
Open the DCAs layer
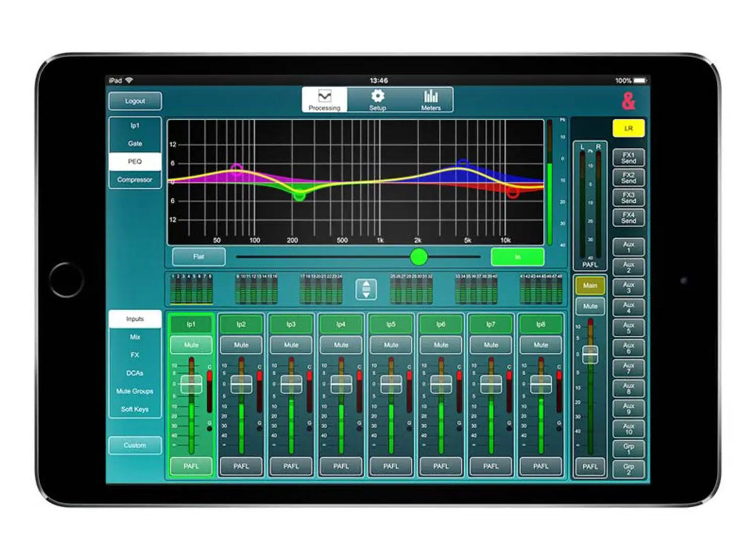(x=135, y=373)
